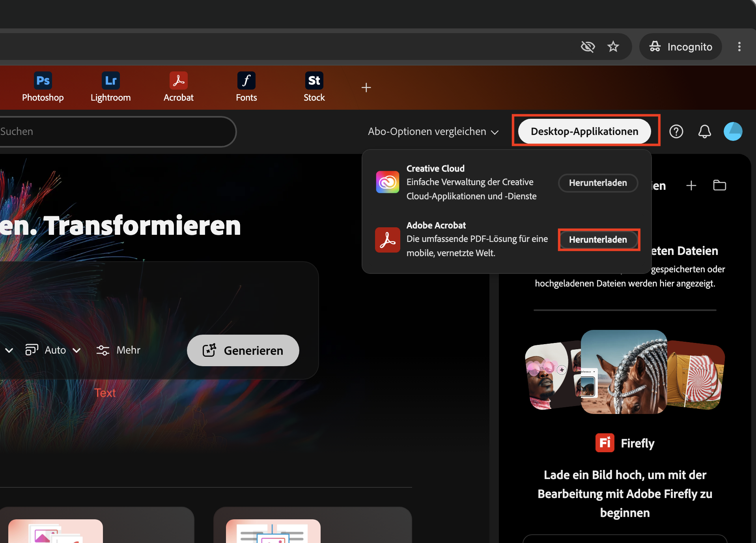The width and height of the screenshot is (756, 543).
Task: Open the layout card thumbnail at bottom
Action: coord(273,531)
